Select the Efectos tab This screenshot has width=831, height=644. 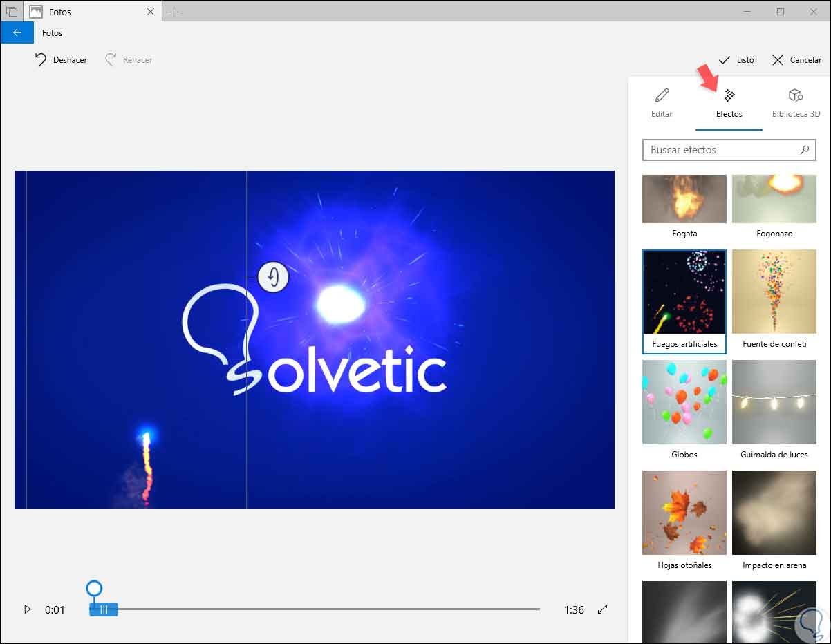[729, 104]
